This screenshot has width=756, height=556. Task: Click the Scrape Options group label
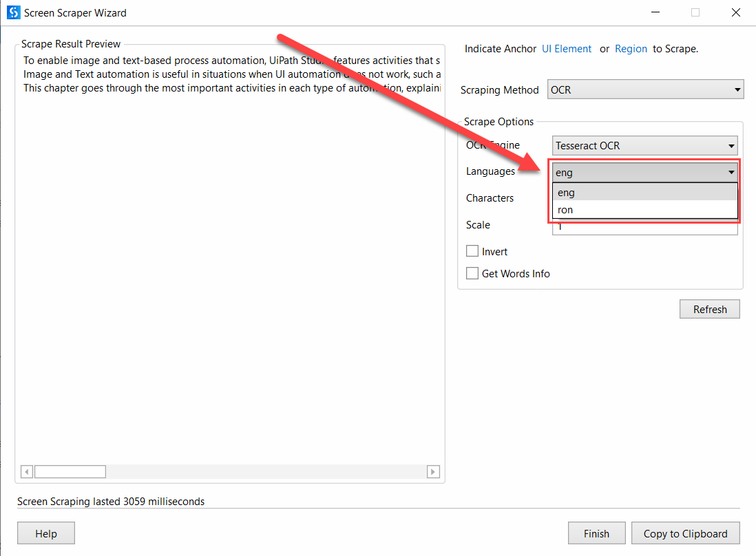[x=498, y=122]
